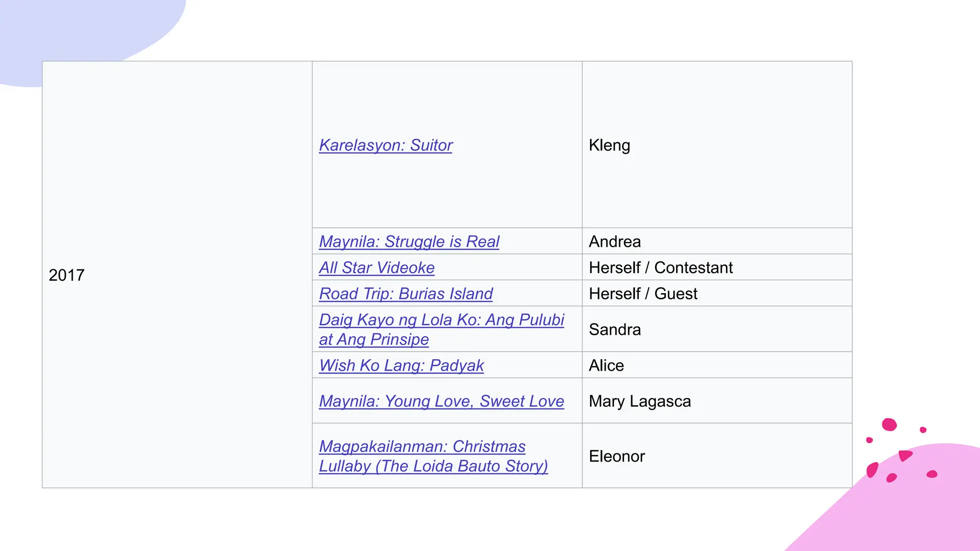This screenshot has height=551, width=980.
Task: Follow the All Star Videoke link
Action: pos(377,268)
